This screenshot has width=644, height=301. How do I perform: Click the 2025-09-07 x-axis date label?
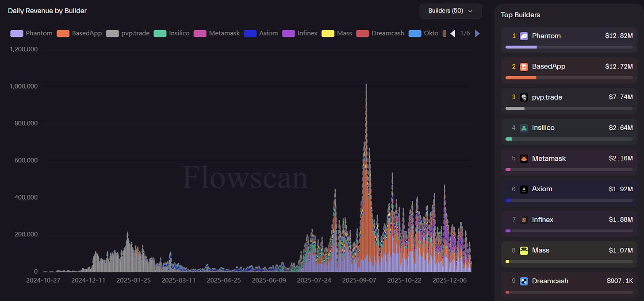click(x=359, y=280)
